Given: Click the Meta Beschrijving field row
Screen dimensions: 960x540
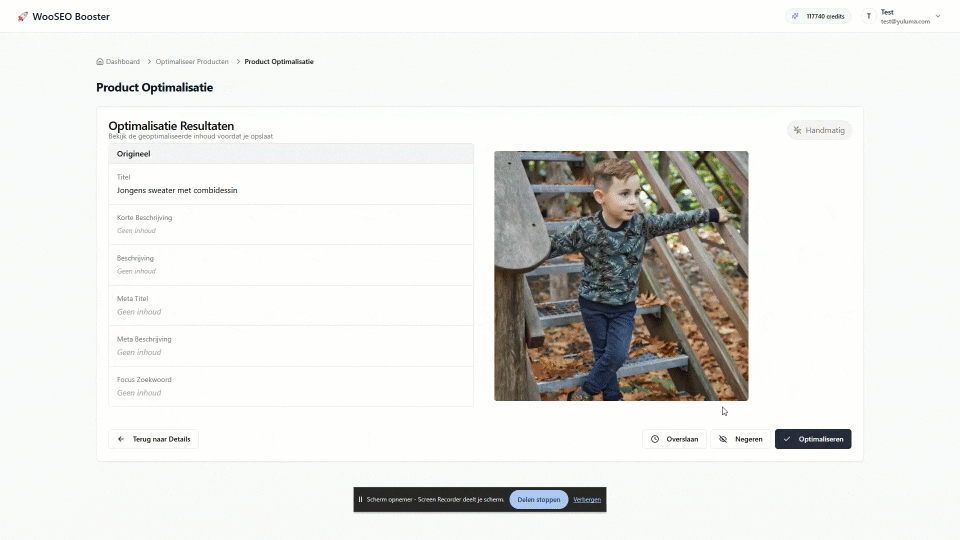Looking at the screenshot, I should (x=291, y=346).
